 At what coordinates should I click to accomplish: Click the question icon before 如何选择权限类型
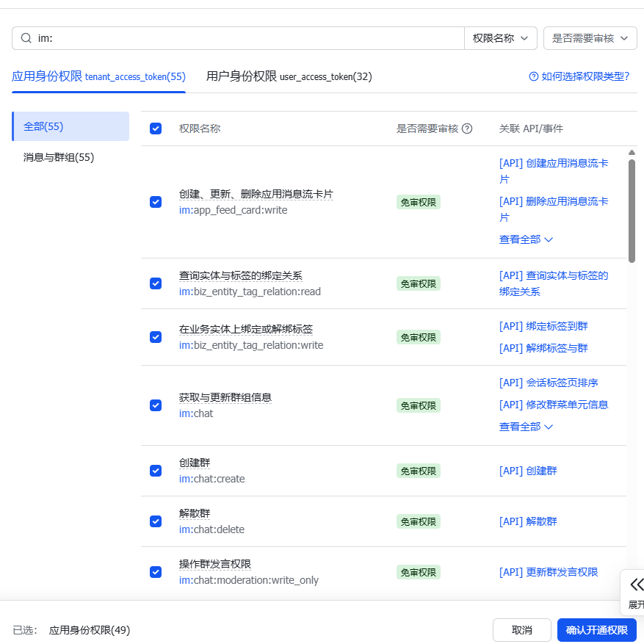point(534,76)
